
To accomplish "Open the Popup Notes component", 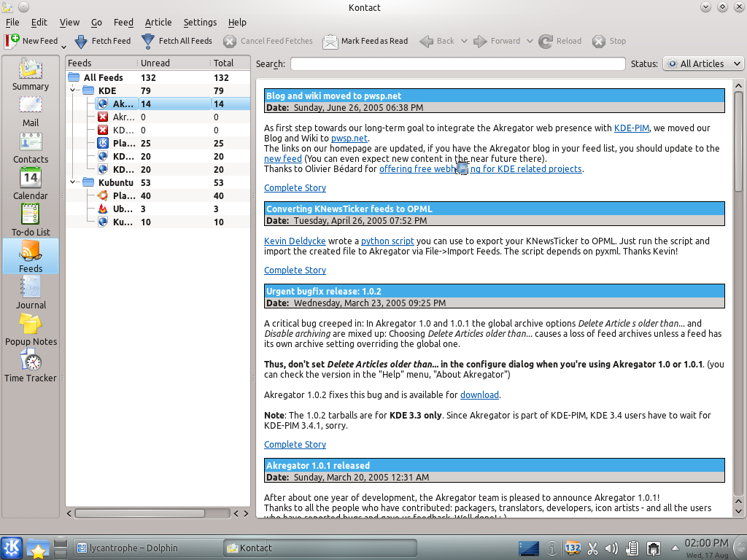I will 31,330.
